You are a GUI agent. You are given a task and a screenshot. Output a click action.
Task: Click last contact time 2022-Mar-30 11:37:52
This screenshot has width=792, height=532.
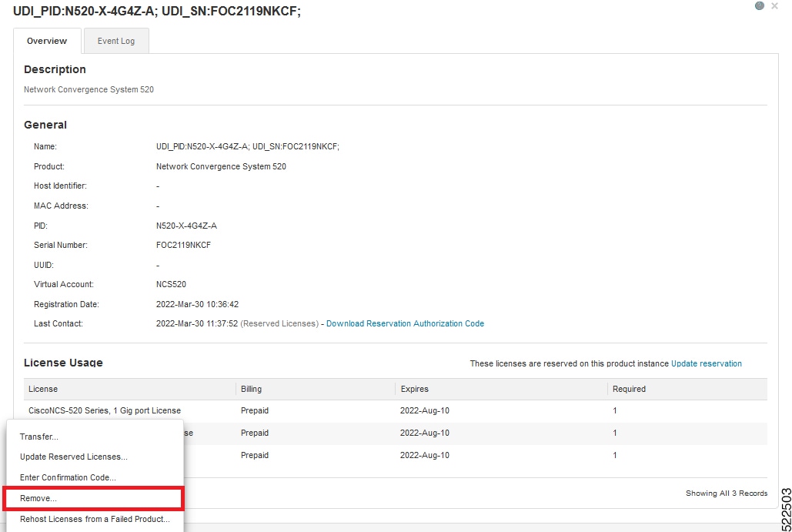click(x=197, y=324)
